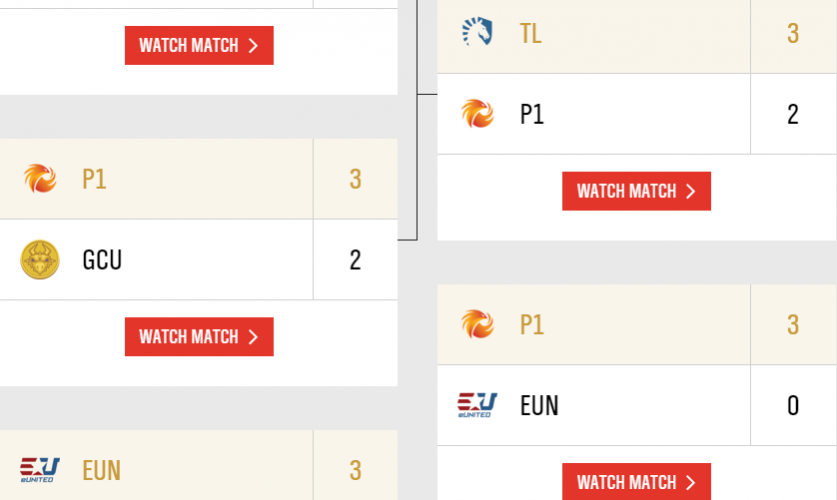Click EUN's score of 0
Image resolution: width=837 pixels, height=500 pixels.
coord(793,405)
